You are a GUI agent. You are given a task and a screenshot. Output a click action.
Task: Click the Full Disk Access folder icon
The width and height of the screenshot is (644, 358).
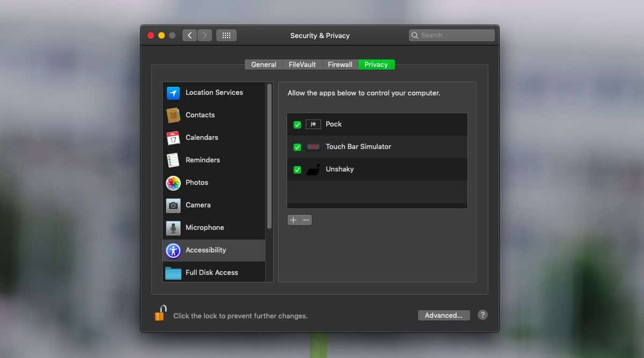tap(173, 273)
